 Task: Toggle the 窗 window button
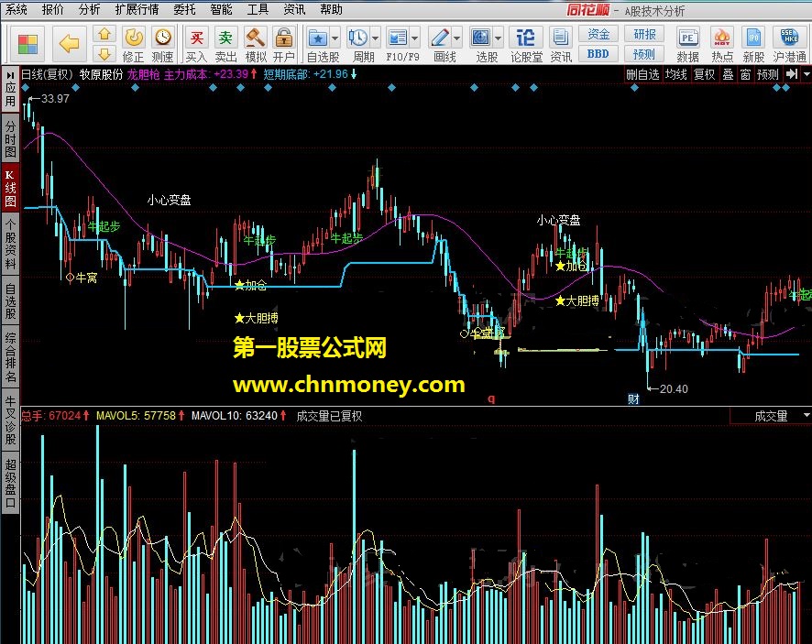tap(745, 74)
